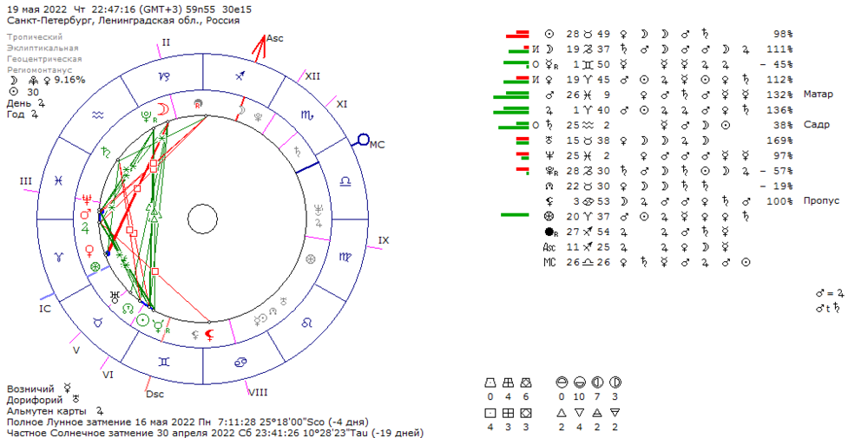
Task: Select the red Venus glyph in the chart wheel
Action: point(89,252)
